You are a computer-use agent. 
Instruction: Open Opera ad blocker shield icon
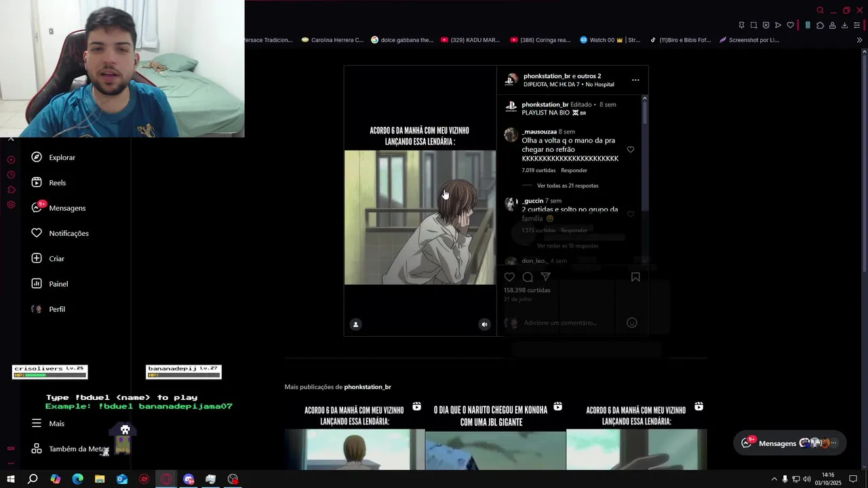[766, 25]
